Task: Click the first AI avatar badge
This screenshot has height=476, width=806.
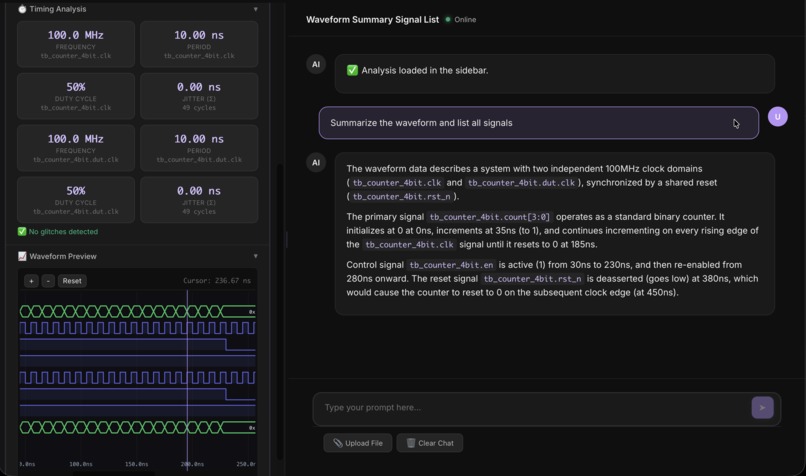Action: [x=316, y=64]
